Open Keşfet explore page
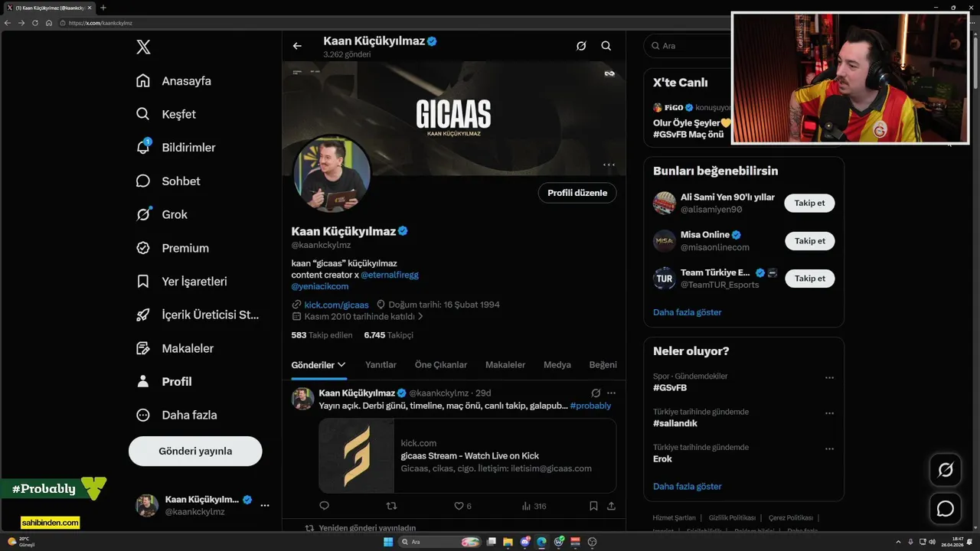The height and width of the screenshot is (551, 980). [x=166, y=114]
